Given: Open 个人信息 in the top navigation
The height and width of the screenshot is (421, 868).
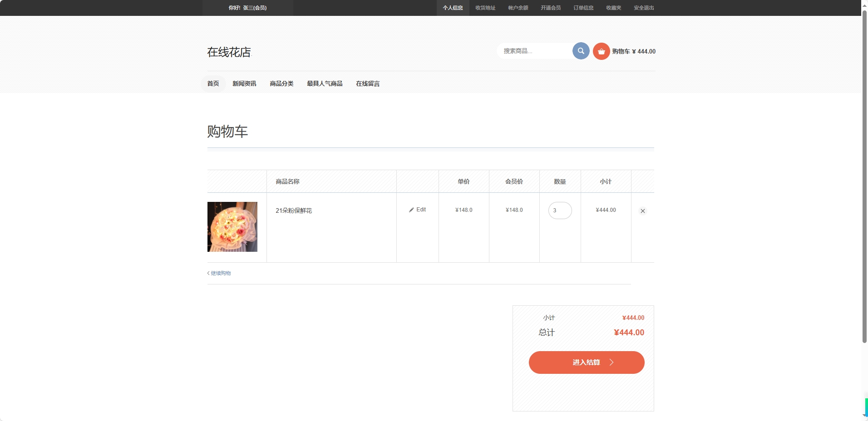Looking at the screenshot, I should 452,7.
